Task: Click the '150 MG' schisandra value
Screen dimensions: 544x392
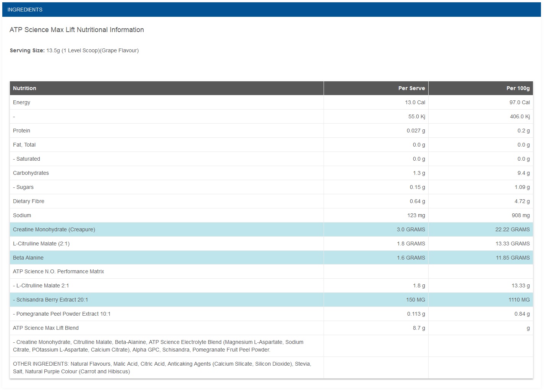Action: tap(416, 300)
